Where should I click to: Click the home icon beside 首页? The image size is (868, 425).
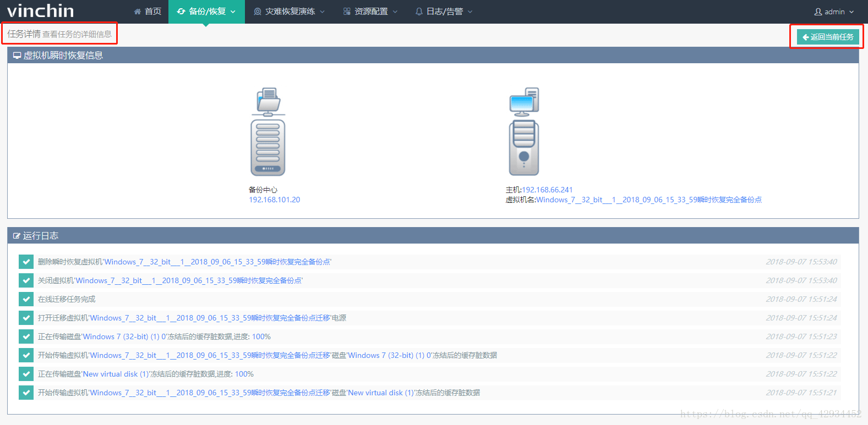138,12
